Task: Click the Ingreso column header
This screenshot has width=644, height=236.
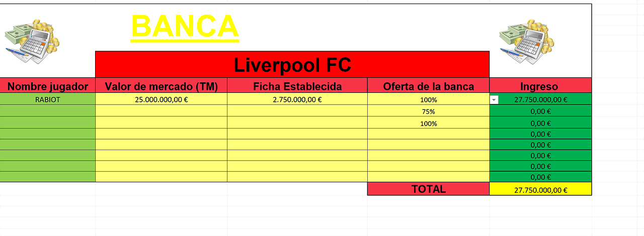Action: pos(541,86)
